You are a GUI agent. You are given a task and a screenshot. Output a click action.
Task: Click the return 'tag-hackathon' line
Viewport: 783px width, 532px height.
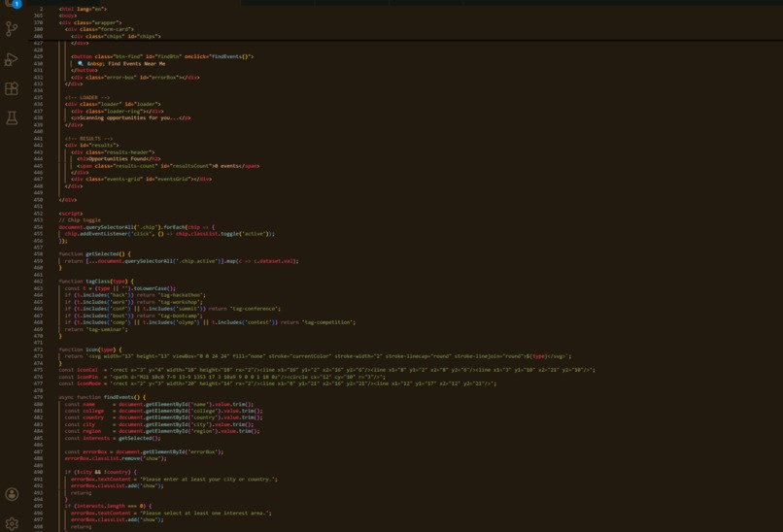135,295
